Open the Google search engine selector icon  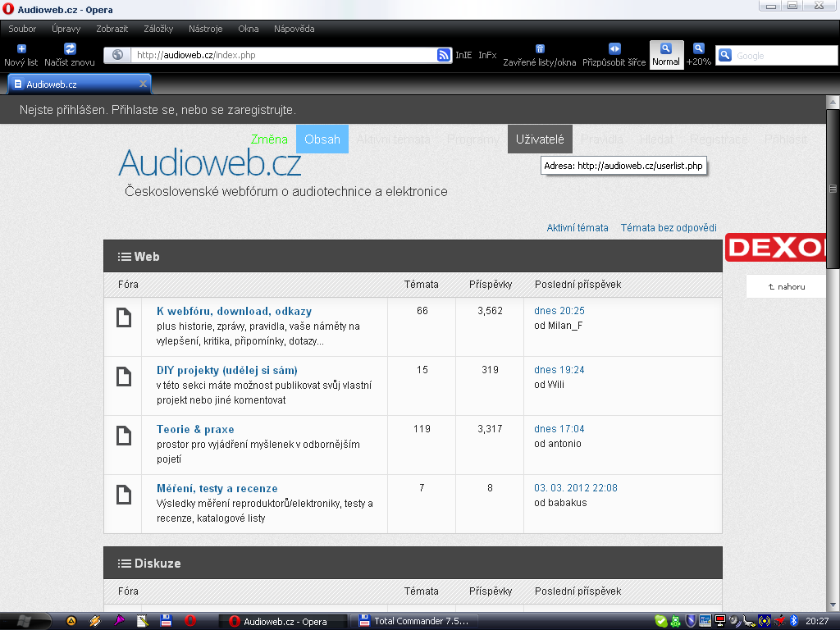pyautogui.click(x=725, y=55)
